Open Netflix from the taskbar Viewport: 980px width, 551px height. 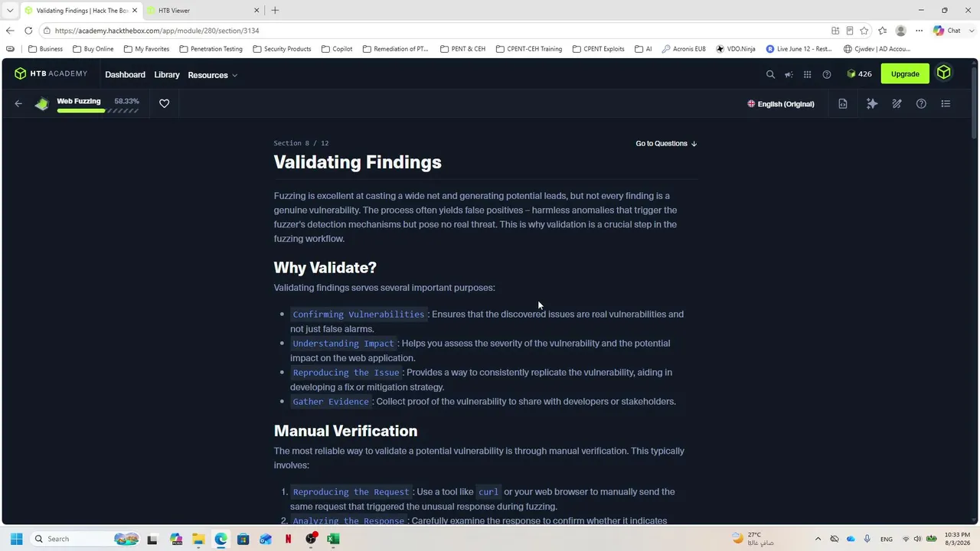tap(288, 539)
